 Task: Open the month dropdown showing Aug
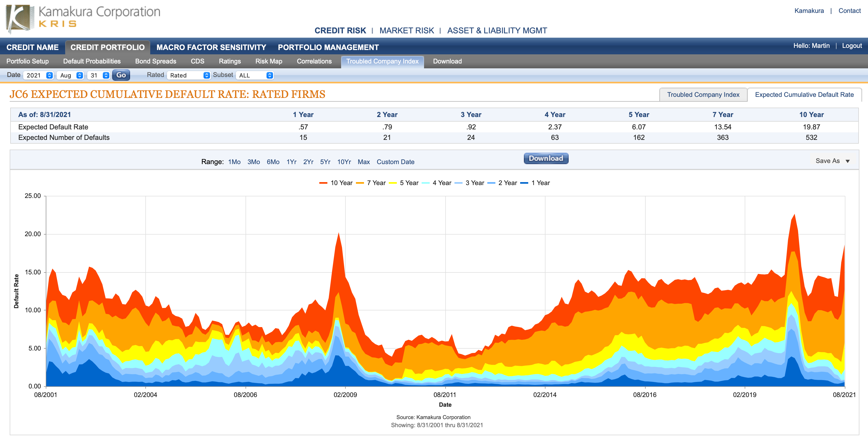[x=71, y=75]
